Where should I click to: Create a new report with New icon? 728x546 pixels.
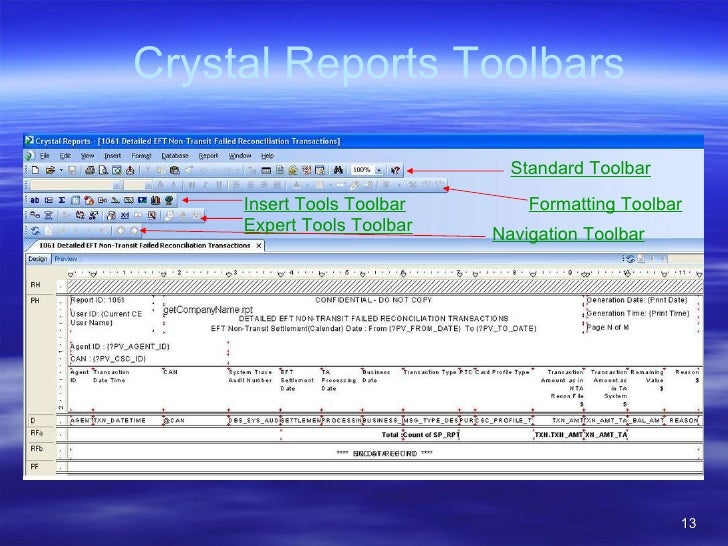(x=35, y=170)
